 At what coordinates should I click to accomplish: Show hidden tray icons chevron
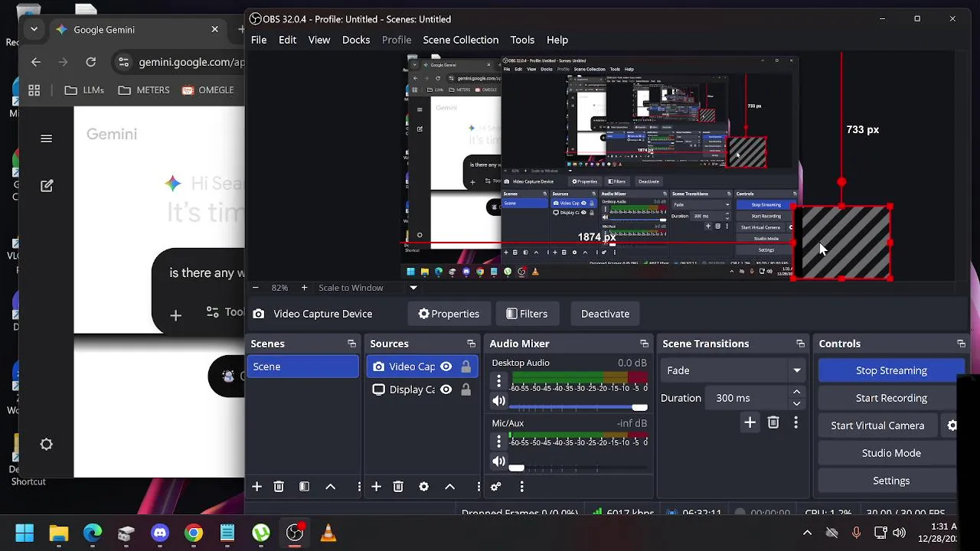(807, 533)
